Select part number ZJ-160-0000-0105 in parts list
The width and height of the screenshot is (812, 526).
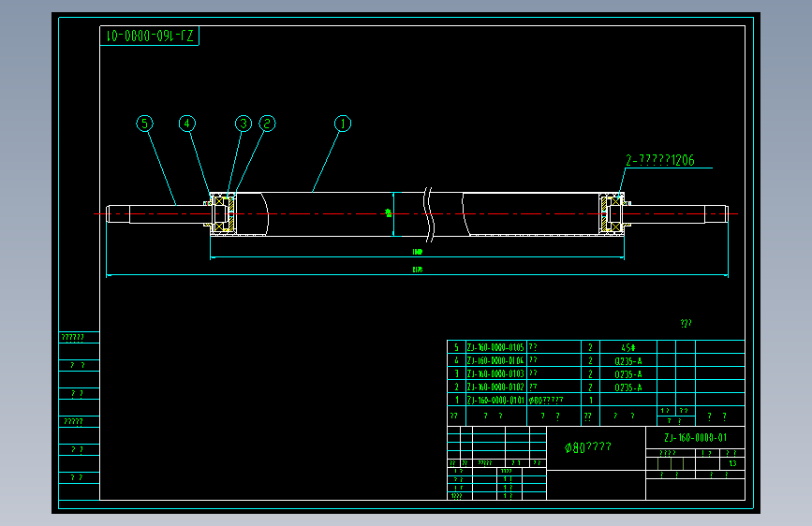point(495,347)
